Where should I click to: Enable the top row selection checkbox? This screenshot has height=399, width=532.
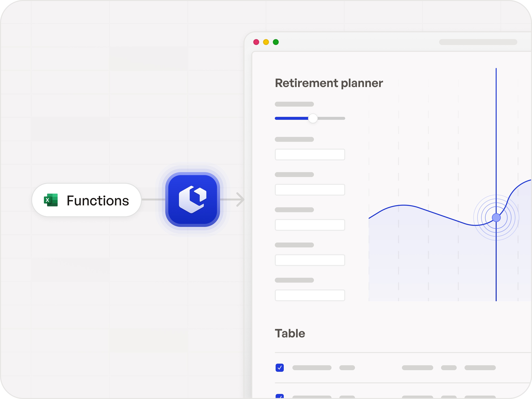pyautogui.click(x=280, y=368)
